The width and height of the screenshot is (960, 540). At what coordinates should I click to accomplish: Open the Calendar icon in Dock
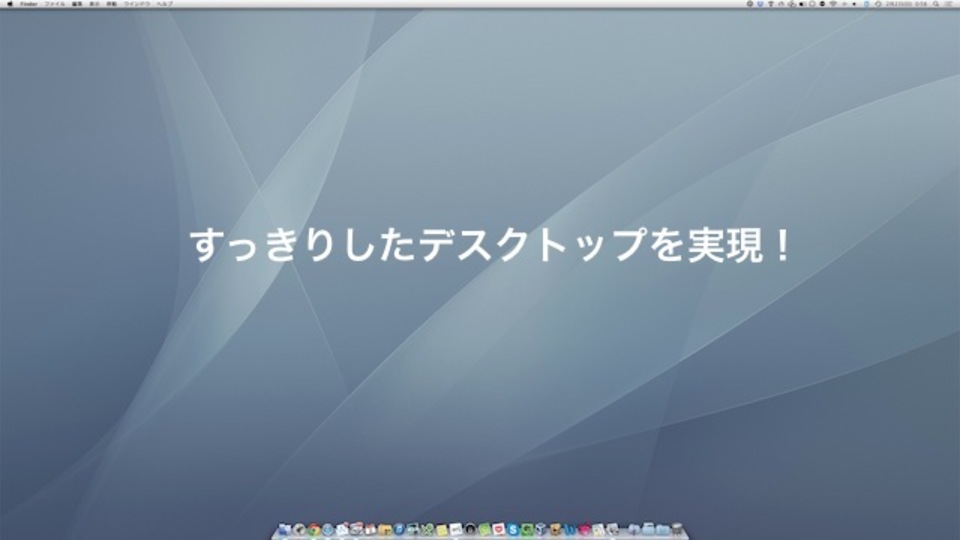click(370, 529)
